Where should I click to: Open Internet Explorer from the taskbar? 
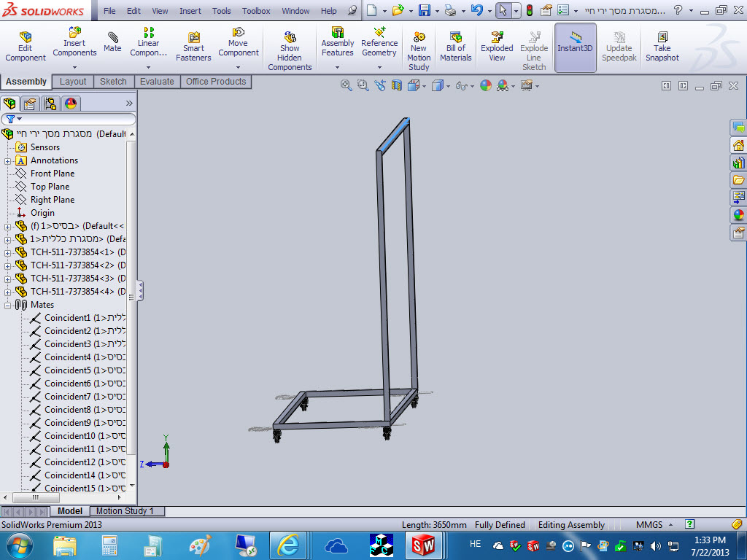287,545
